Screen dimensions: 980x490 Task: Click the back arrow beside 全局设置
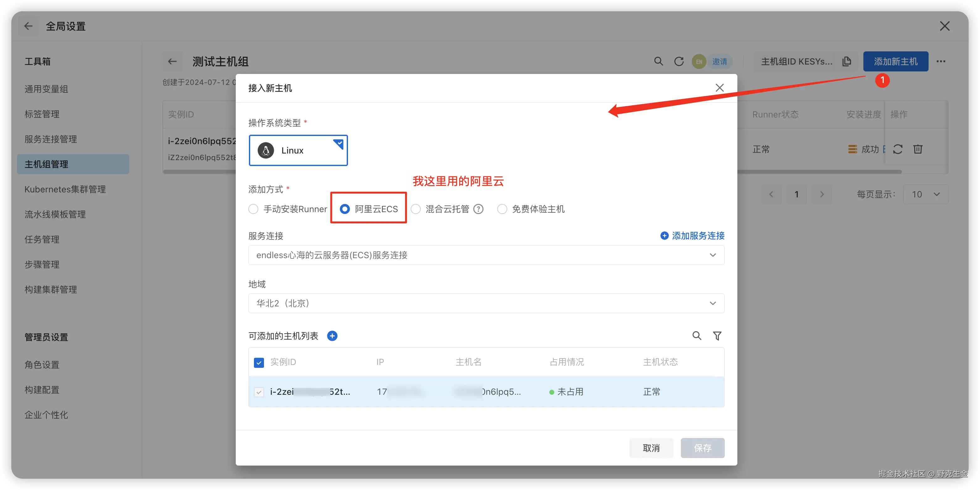(28, 26)
